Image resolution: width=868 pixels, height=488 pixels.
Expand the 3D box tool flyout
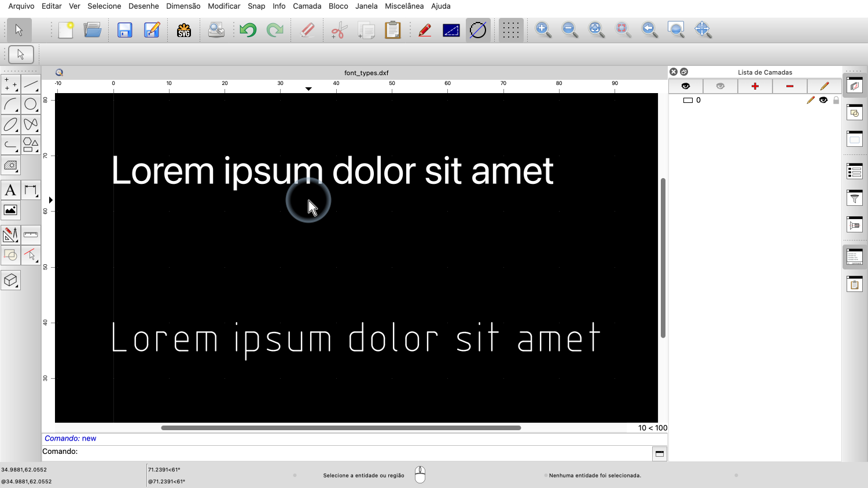click(10, 280)
